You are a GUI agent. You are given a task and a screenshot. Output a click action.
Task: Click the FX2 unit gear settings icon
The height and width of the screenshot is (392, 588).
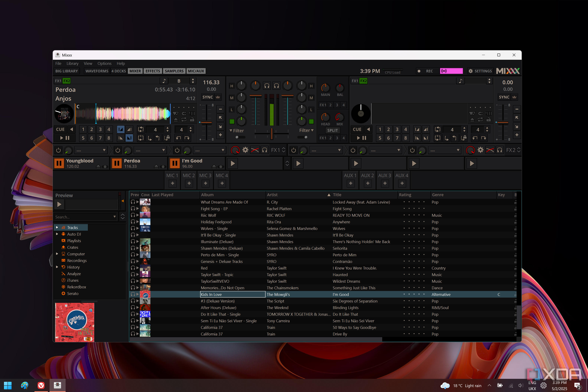tap(480, 150)
